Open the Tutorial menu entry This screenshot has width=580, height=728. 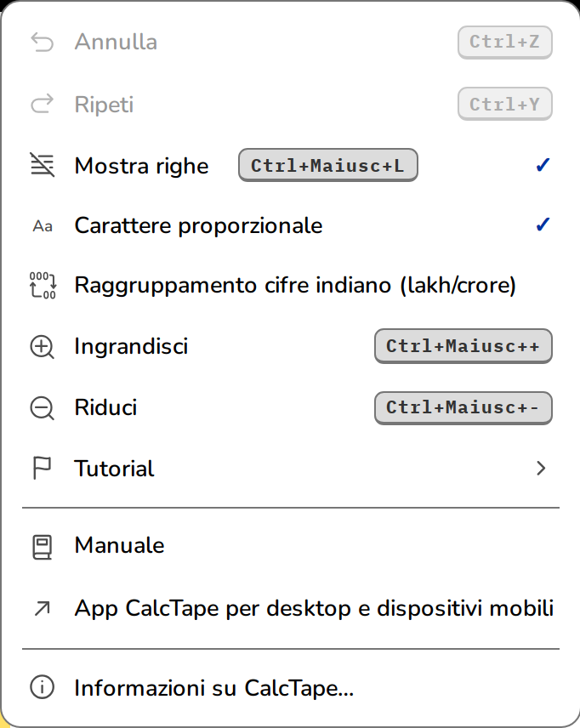pos(291,468)
